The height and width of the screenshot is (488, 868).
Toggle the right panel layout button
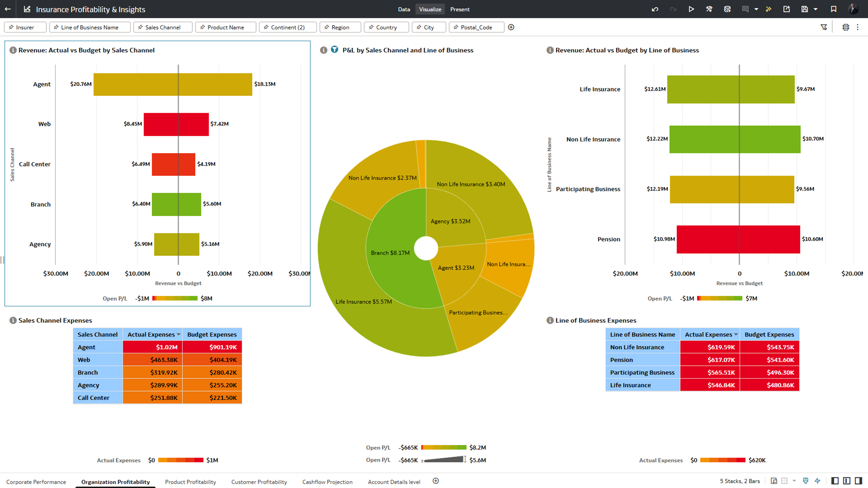point(858,481)
